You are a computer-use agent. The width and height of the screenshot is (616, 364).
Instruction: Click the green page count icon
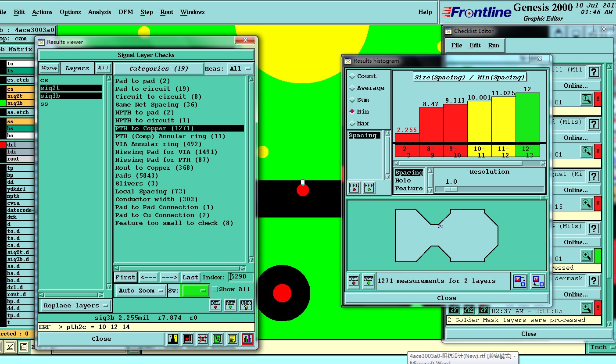(218, 339)
